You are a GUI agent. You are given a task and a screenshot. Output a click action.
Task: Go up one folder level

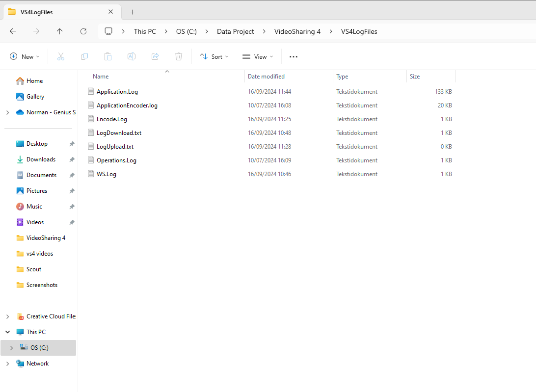coord(59,31)
